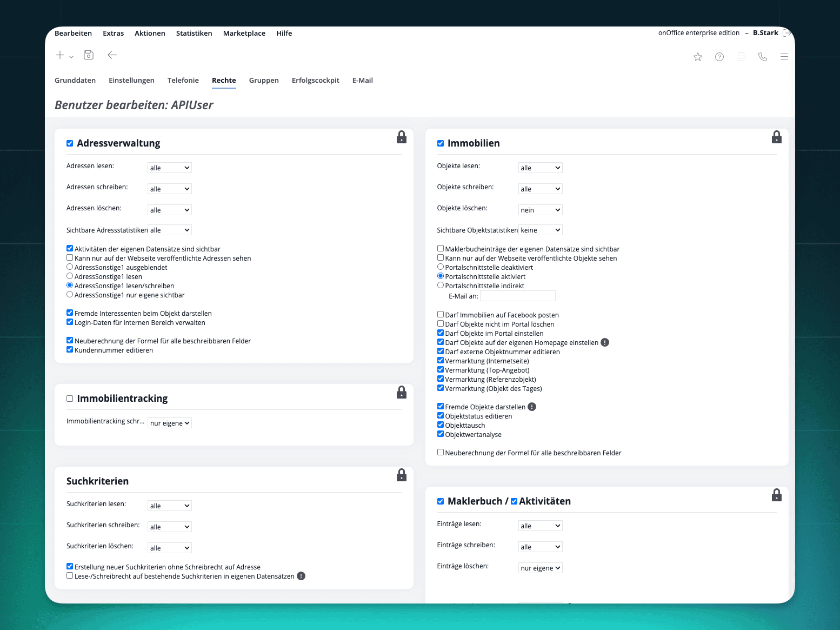Click the E-Mail an input field
The width and height of the screenshot is (840, 630).
click(518, 296)
